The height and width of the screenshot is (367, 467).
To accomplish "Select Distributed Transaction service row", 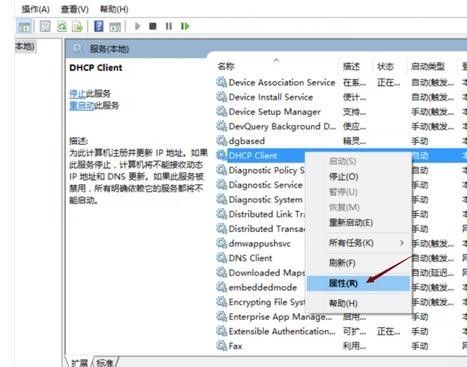I will tap(260, 229).
